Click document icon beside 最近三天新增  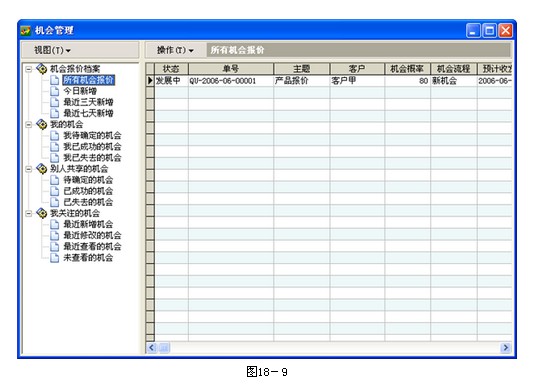tap(54, 102)
